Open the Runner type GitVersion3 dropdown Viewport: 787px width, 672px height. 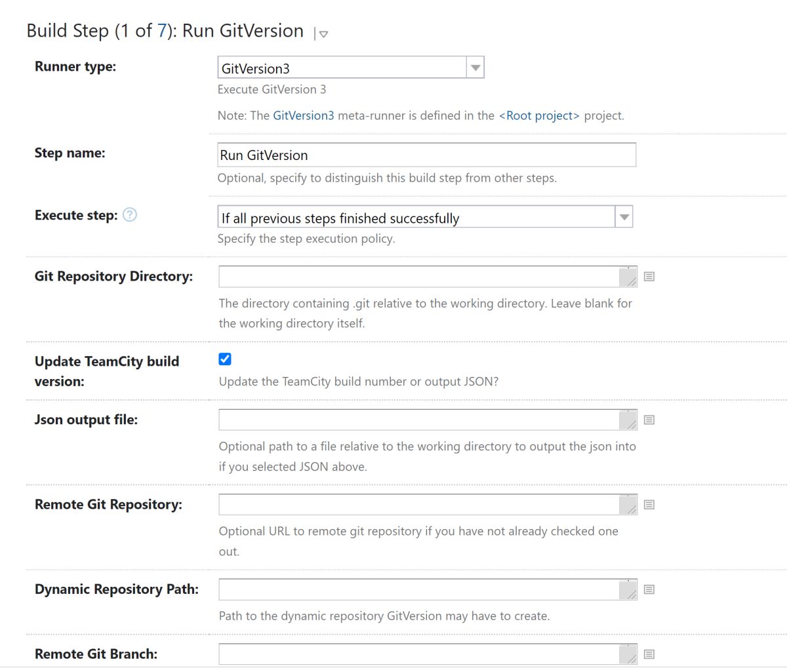(351, 68)
